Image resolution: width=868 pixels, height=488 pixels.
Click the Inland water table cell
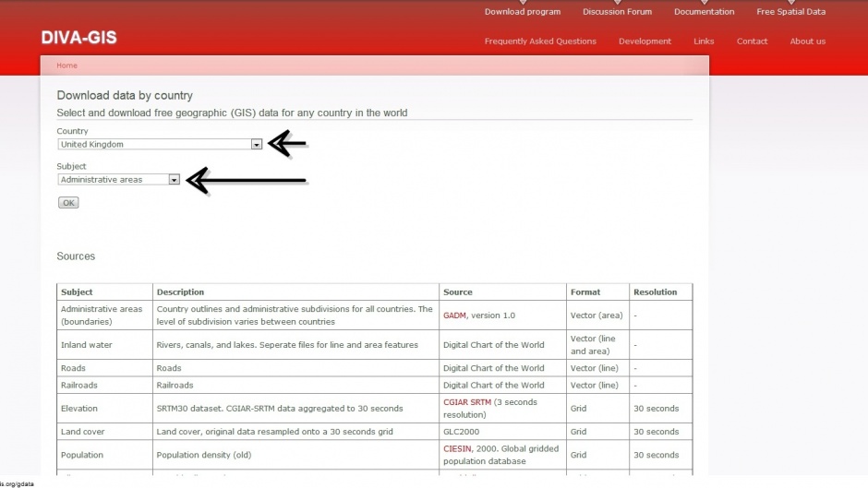pos(104,345)
